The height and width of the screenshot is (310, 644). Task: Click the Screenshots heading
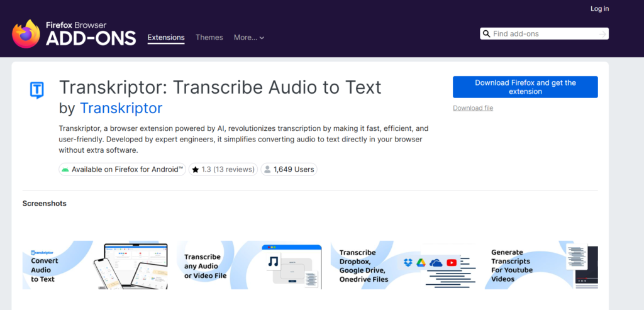(x=45, y=203)
